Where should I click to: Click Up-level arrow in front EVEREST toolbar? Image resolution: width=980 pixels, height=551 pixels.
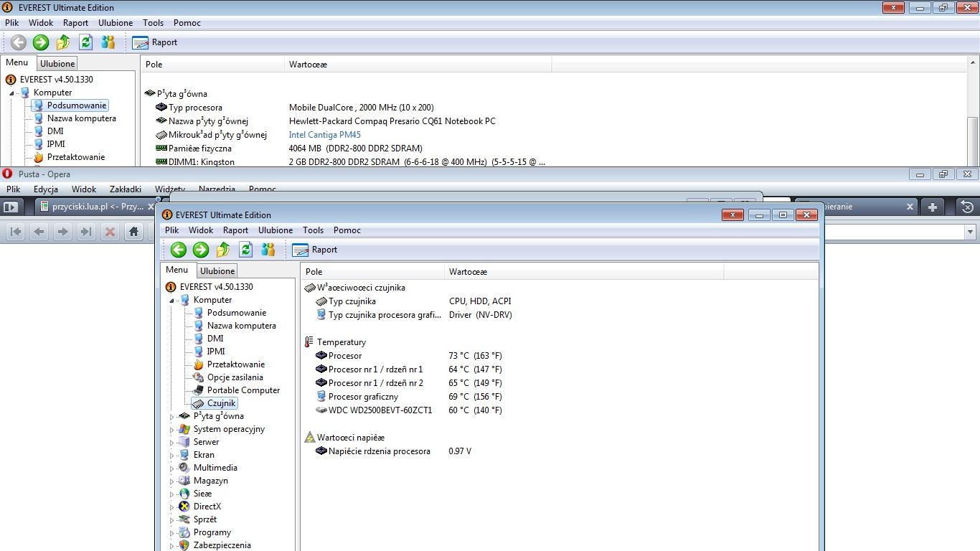pyautogui.click(x=223, y=250)
